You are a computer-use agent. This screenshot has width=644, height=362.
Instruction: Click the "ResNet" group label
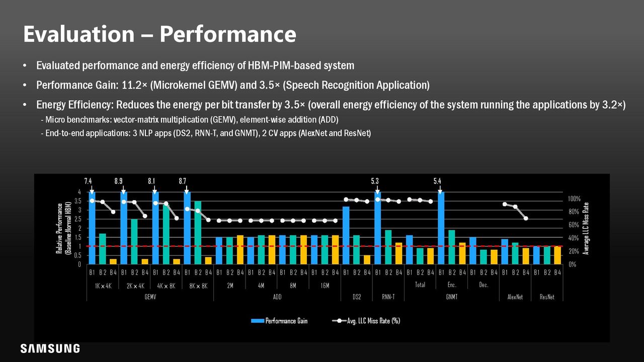[x=547, y=297]
